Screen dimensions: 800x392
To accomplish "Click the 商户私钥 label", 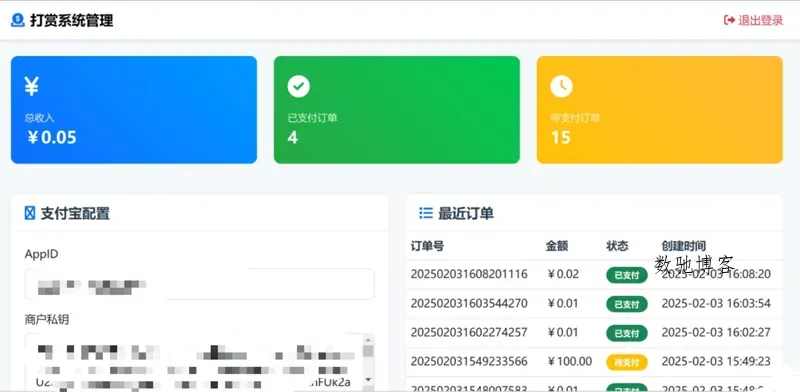I will (46, 320).
